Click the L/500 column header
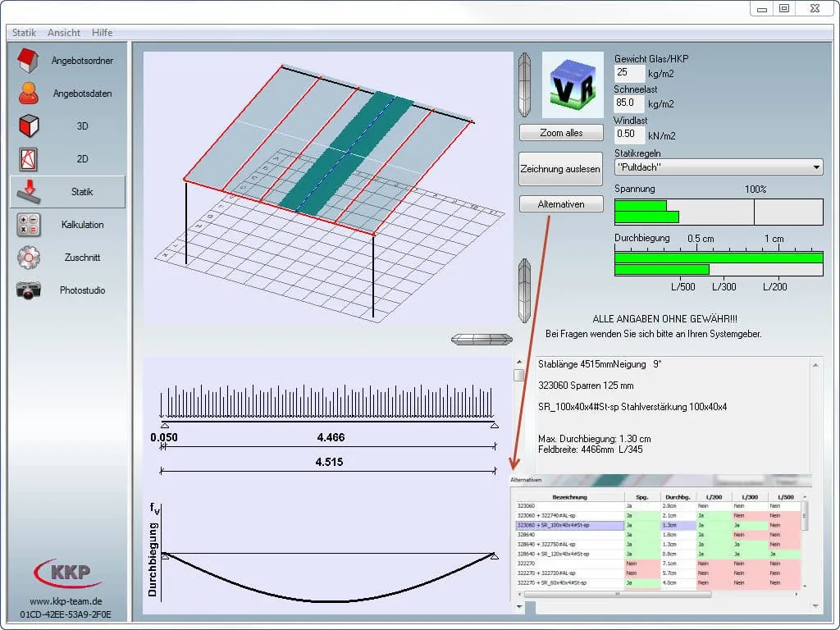Screen dimensions: 840x630 [785, 497]
